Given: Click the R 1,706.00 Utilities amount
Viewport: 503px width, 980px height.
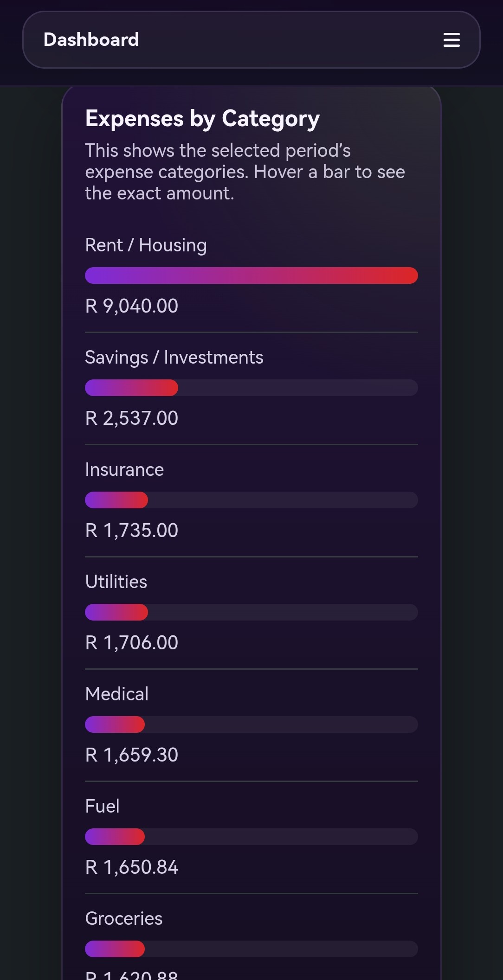Looking at the screenshot, I should 131,642.
